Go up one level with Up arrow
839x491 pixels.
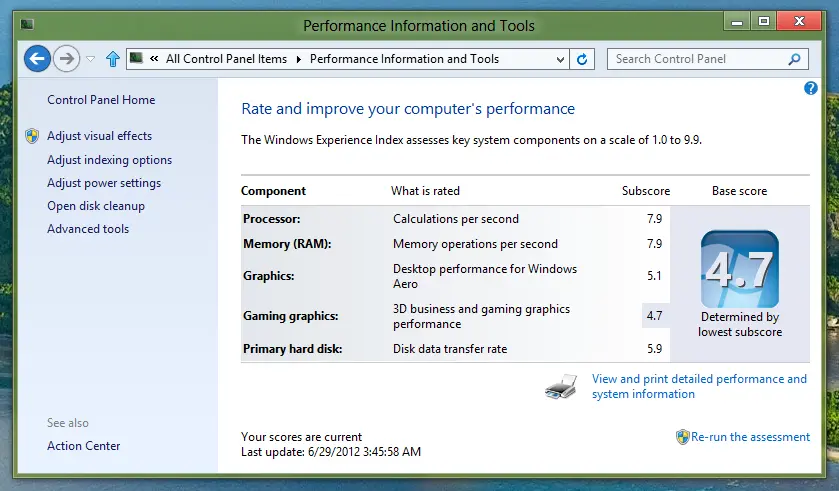tap(112, 59)
